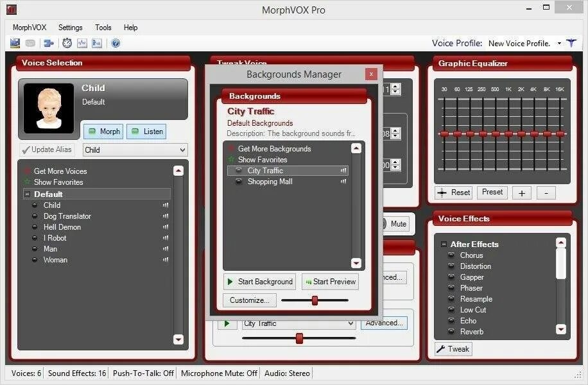Click the backgrounds list scroll down arrow

[356, 263]
